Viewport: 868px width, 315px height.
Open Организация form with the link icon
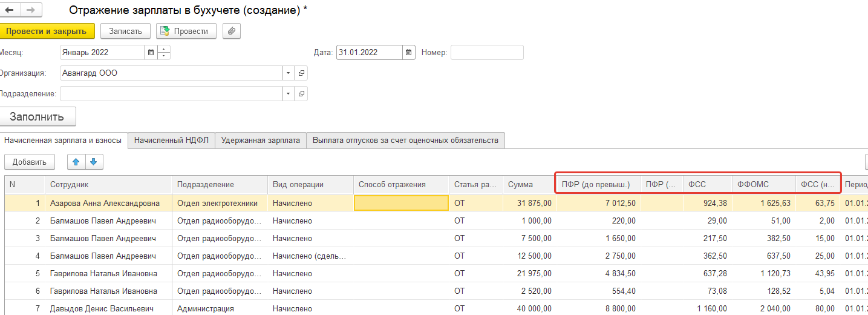coord(301,73)
